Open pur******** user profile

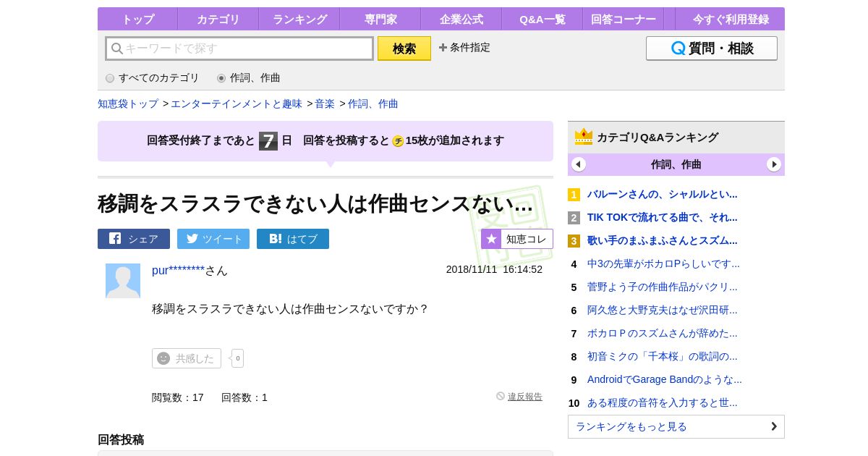point(178,270)
